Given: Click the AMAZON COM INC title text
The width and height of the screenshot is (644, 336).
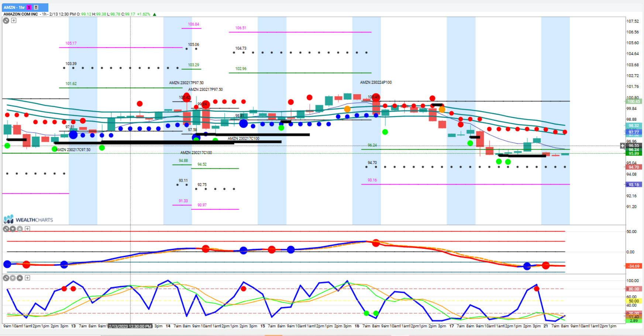Looking at the screenshot, I should [21, 14].
